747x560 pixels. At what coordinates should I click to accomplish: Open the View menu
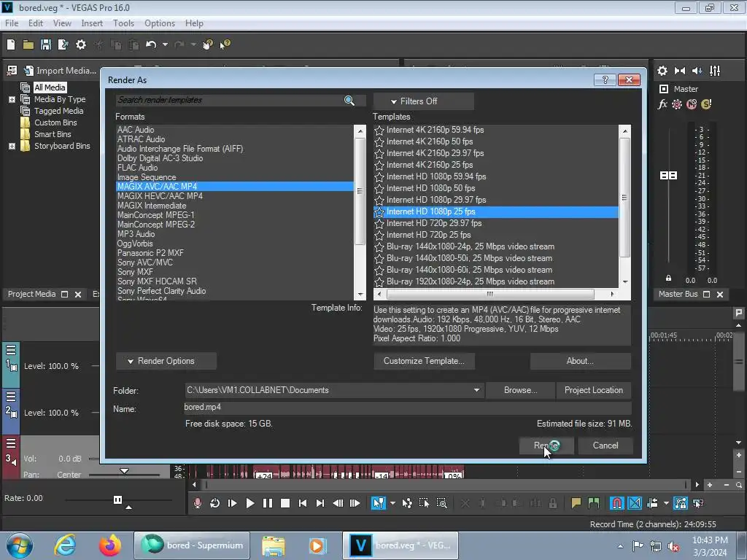(x=62, y=23)
